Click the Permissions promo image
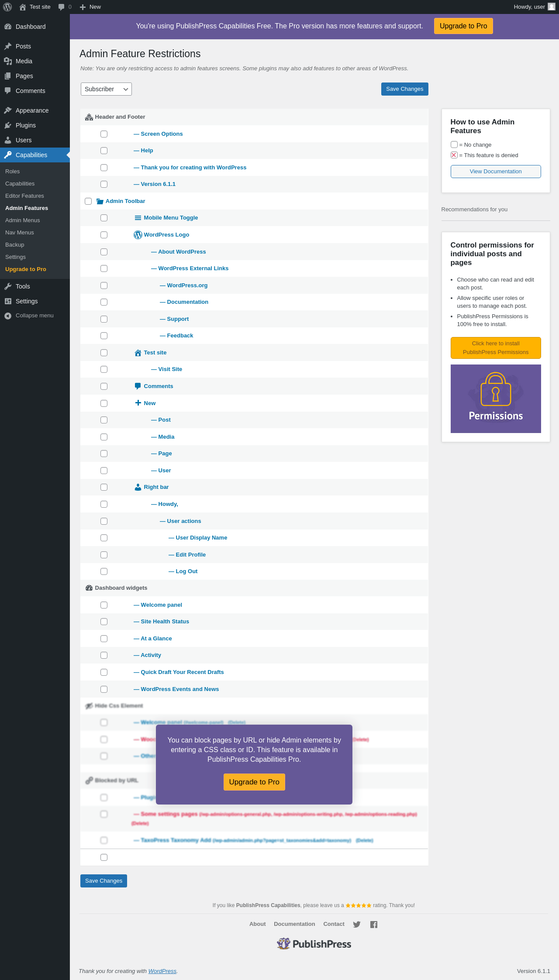The height and width of the screenshot is (980, 559). [x=496, y=399]
